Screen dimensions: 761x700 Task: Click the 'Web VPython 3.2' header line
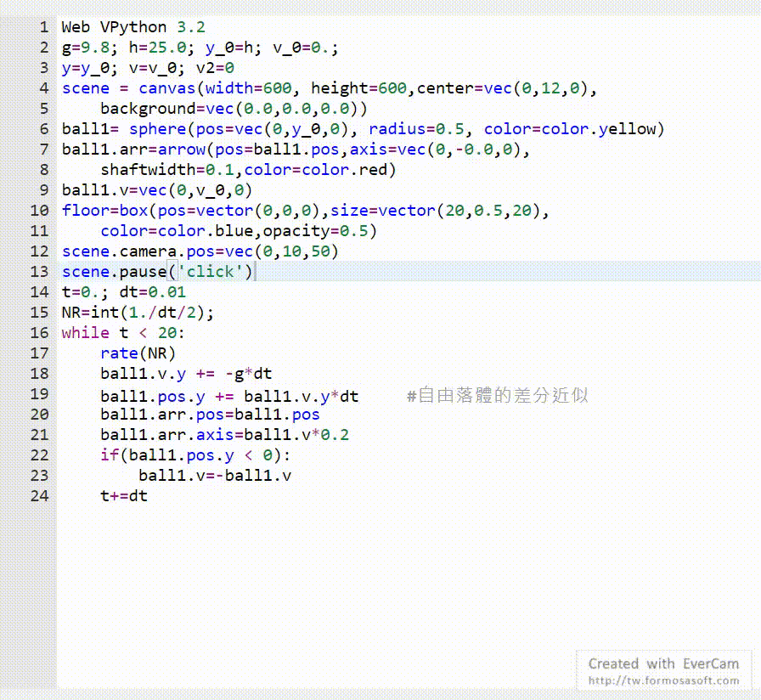(133, 27)
